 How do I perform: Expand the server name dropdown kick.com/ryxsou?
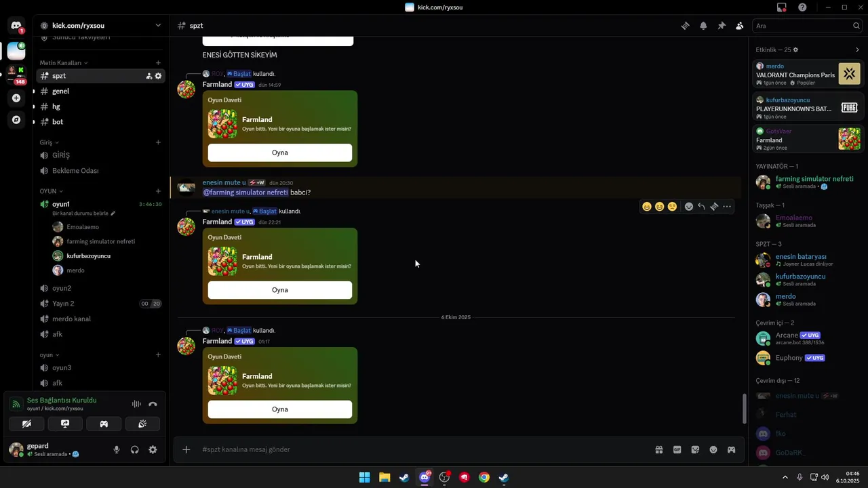pyautogui.click(x=158, y=26)
